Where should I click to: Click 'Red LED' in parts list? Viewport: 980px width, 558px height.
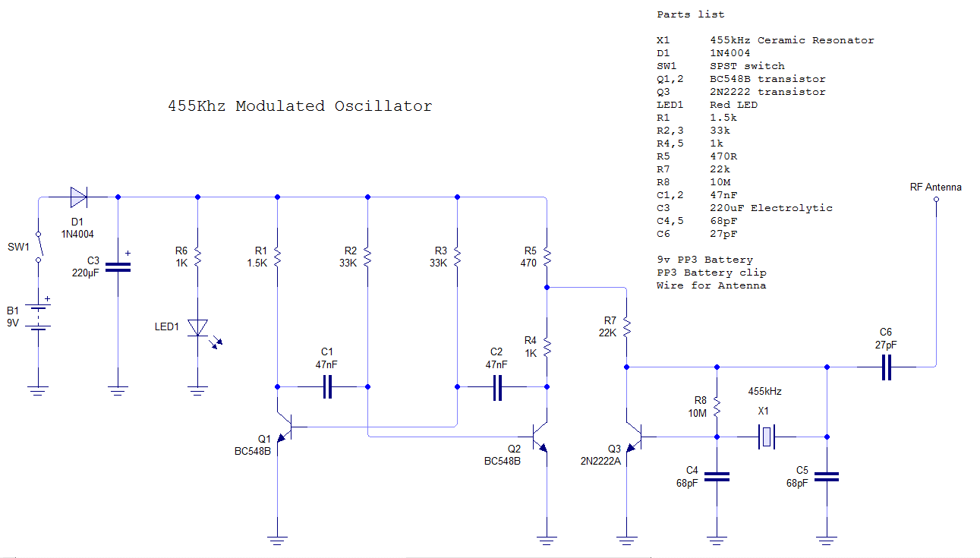pyautogui.click(x=733, y=105)
